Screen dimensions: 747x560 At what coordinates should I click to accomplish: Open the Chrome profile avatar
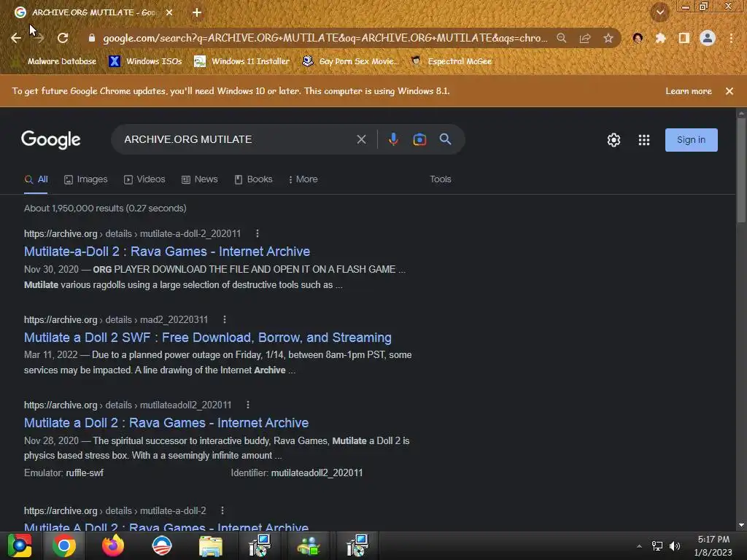[x=708, y=38]
